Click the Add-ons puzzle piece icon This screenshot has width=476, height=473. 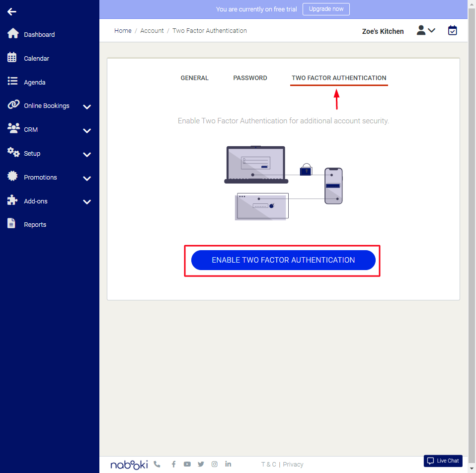12,199
